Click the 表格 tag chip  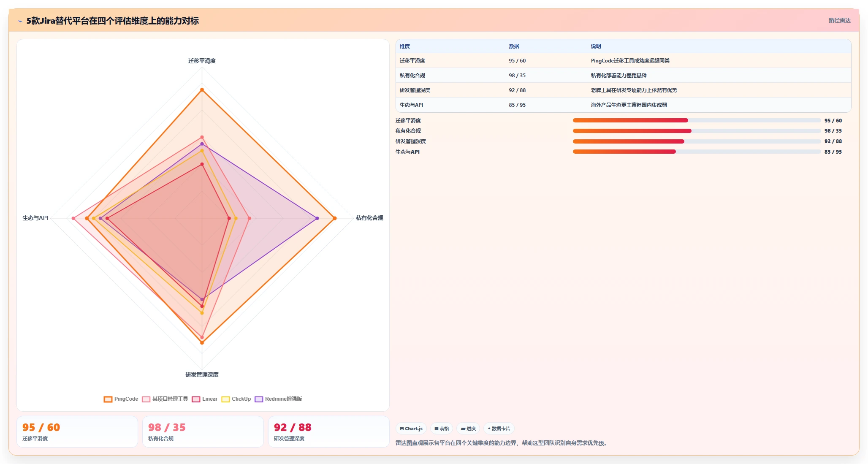click(442, 429)
